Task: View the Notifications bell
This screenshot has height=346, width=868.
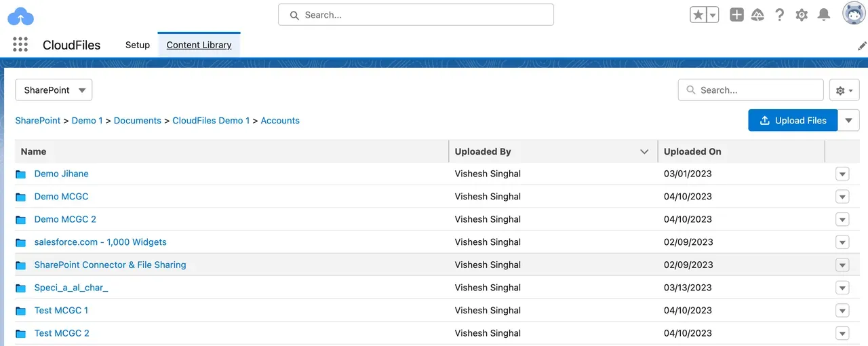Action: (x=823, y=15)
